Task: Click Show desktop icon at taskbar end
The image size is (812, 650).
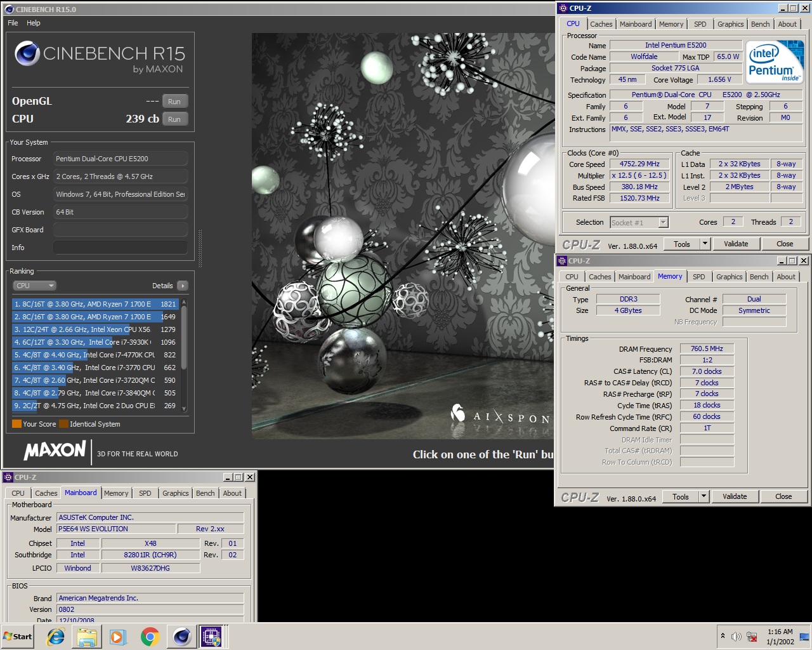Action: coord(804,636)
